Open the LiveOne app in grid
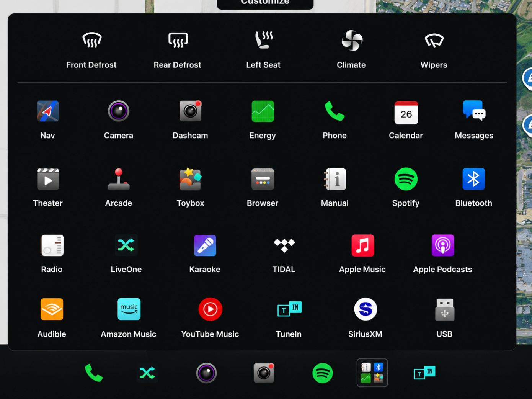 [x=126, y=254]
